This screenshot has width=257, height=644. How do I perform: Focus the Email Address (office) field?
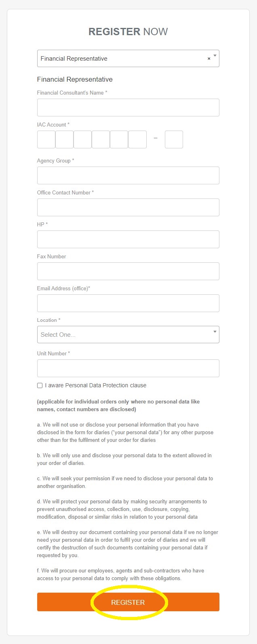coord(128,303)
